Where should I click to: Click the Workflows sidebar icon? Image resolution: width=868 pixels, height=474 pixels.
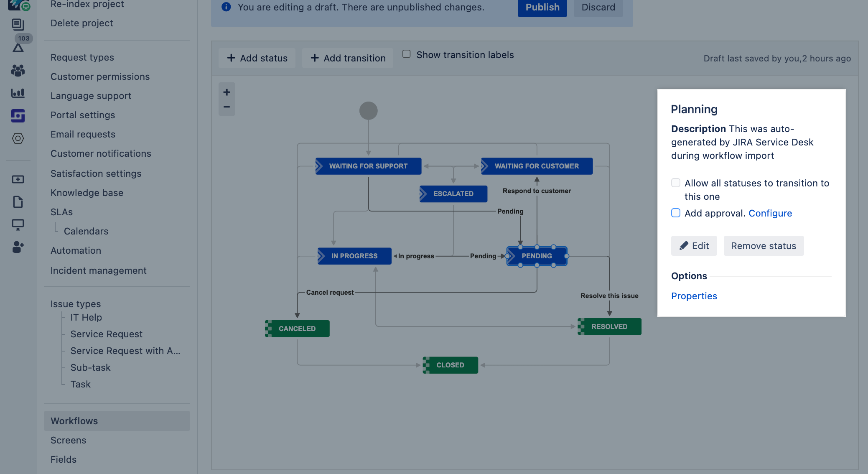point(18,115)
